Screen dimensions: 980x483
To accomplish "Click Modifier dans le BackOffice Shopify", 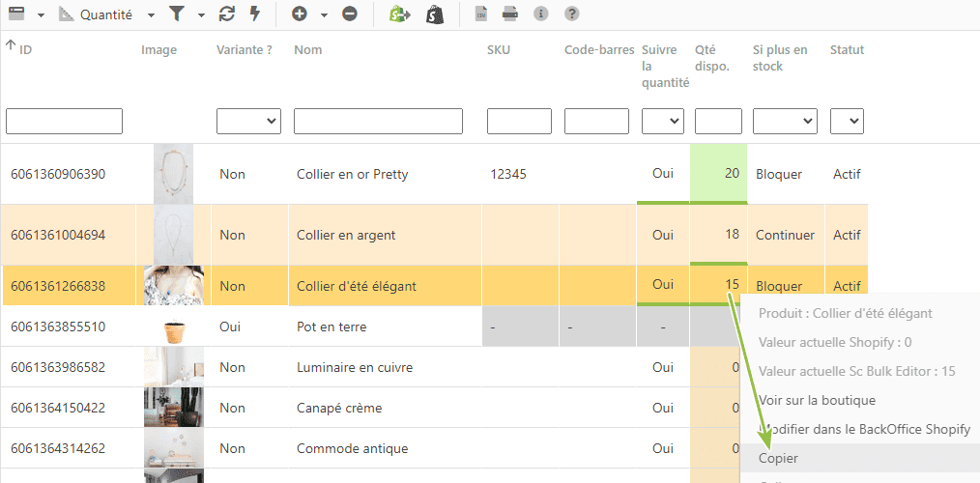I will (x=864, y=429).
